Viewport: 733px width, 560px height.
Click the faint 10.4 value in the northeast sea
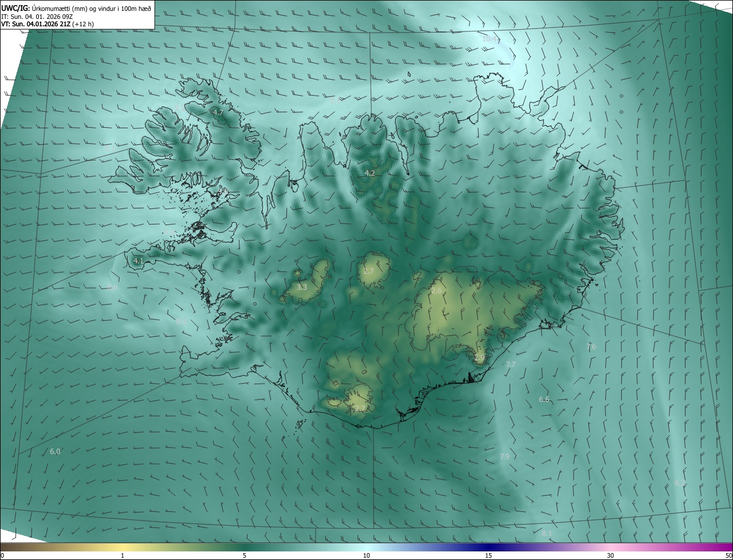point(490,38)
